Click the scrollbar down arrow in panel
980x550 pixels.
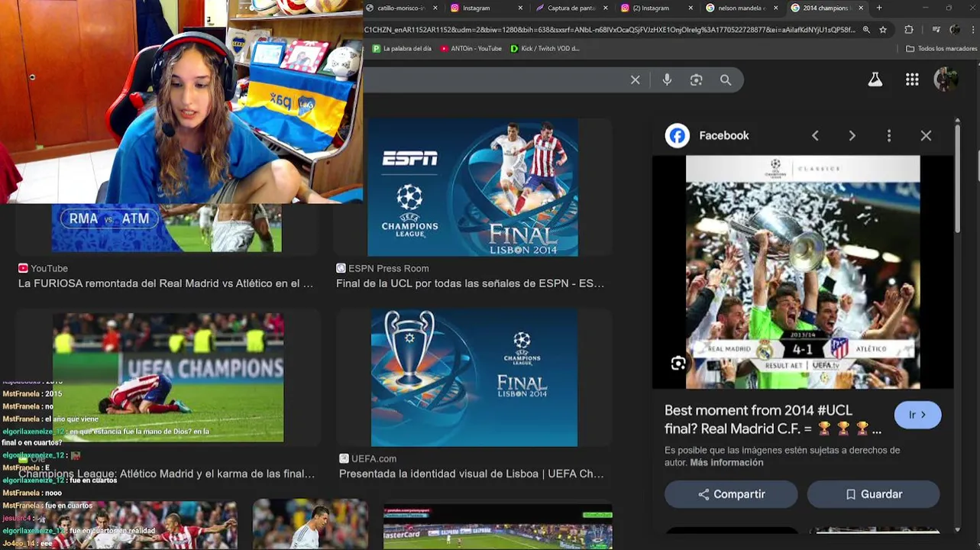pyautogui.click(x=957, y=529)
